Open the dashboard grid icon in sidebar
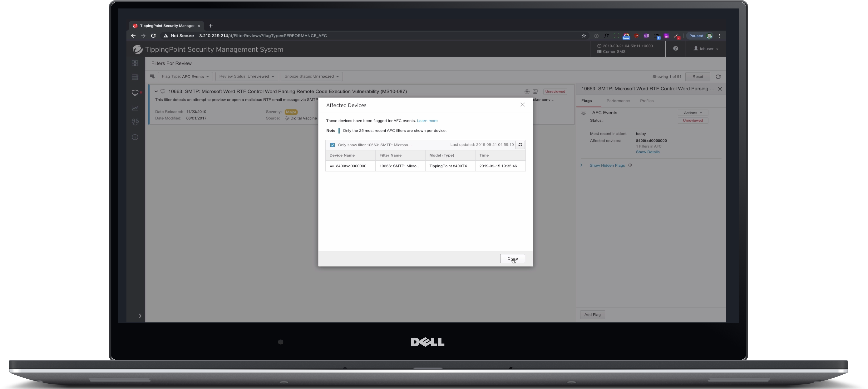The height and width of the screenshot is (389, 868). point(135,63)
